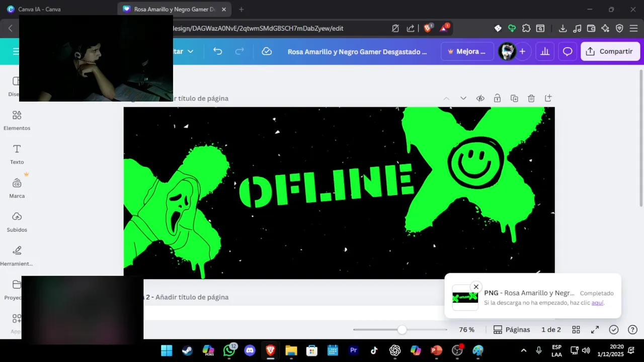644x362 pixels.
Task: Click the design title Rosa Amarillo y Negro
Action: 357,51
